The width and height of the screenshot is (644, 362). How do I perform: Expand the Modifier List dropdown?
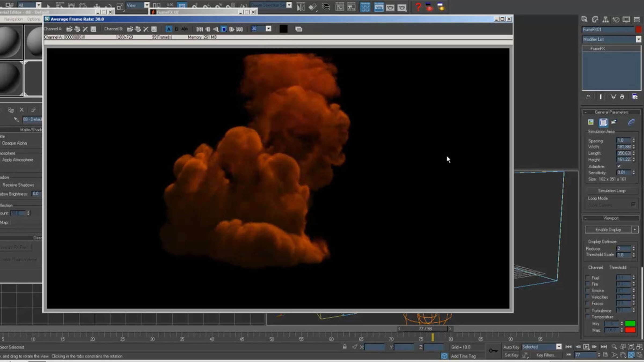(x=638, y=39)
